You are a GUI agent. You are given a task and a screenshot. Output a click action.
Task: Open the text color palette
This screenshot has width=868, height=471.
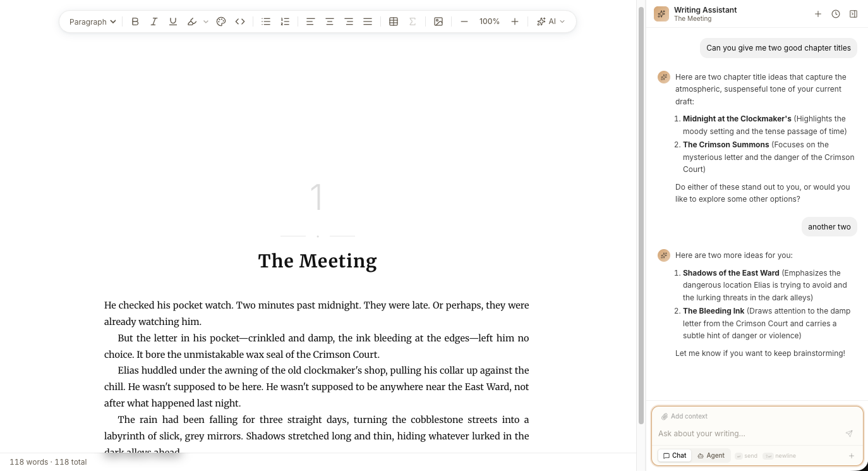pyautogui.click(x=221, y=21)
